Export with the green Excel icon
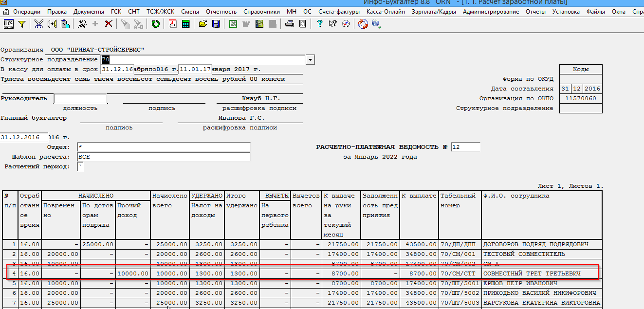Viewport: 644px width, 309px height. (x=233, y=23)
